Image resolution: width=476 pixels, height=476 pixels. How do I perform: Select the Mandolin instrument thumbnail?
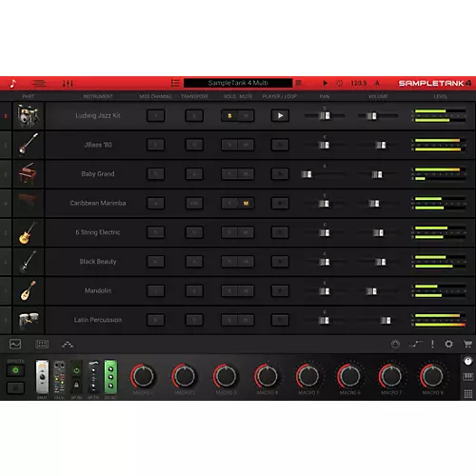point(29,290)
